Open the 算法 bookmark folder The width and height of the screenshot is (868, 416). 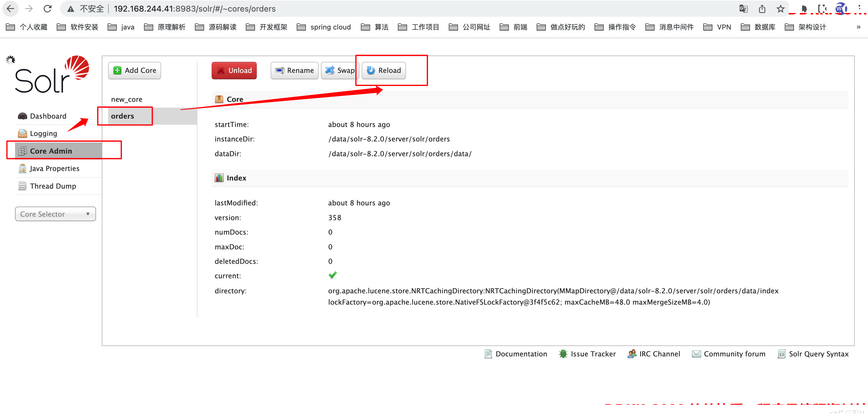(375, 27)
